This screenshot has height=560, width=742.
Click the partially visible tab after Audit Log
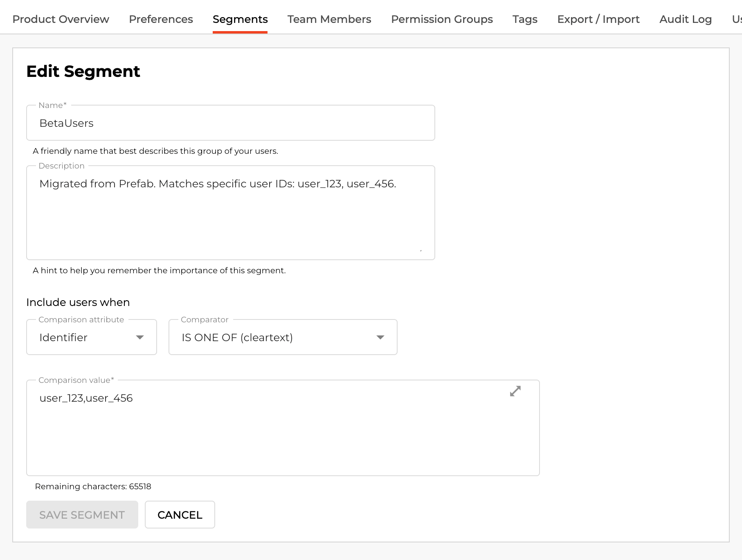(x=736, y=19)
